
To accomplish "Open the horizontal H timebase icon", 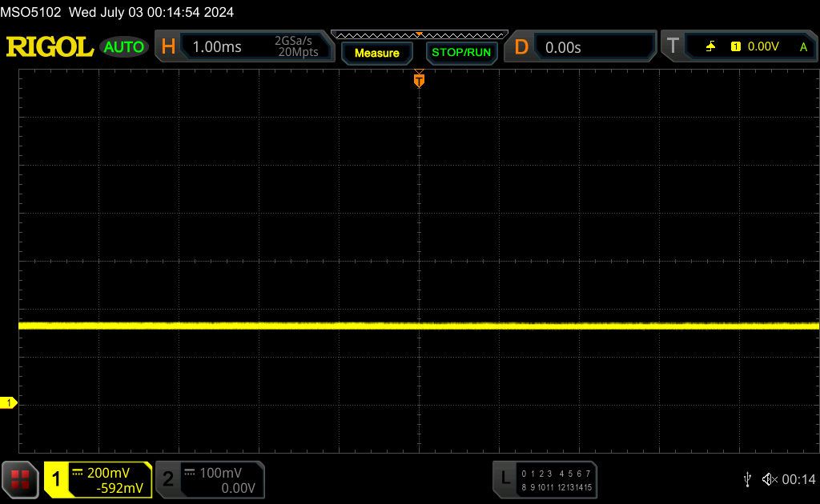I will pos(168,46).
